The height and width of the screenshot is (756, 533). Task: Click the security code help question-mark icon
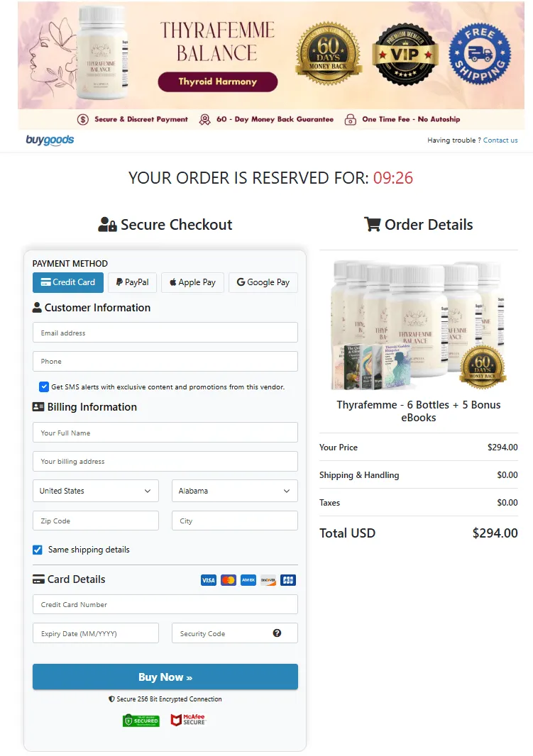277,633
